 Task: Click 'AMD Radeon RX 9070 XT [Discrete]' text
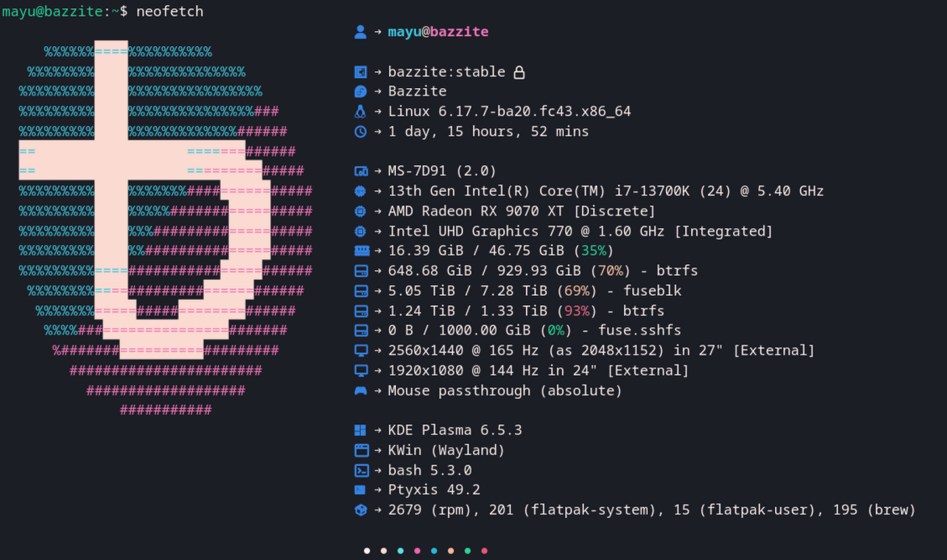[521, 211]
